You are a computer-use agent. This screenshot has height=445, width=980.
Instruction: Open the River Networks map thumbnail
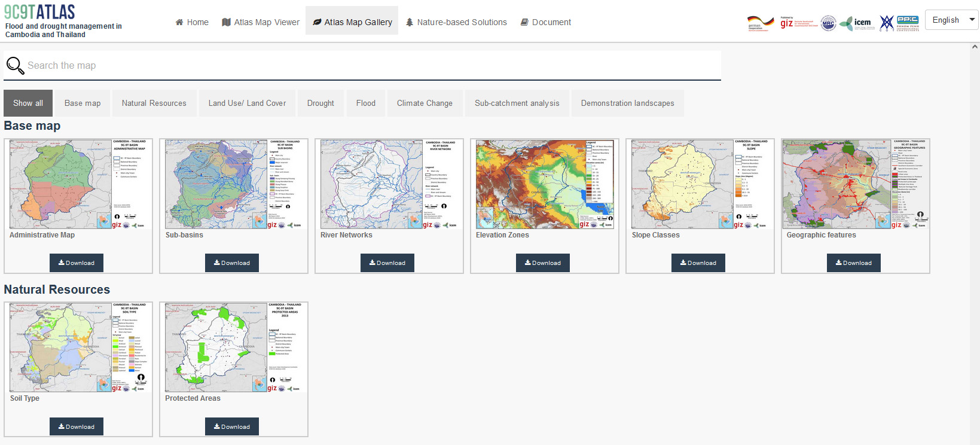pos(389,184)
